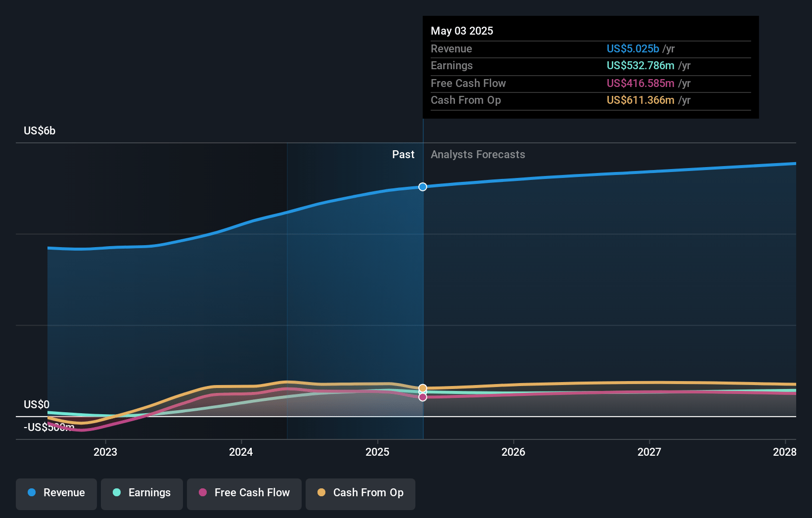Click the orange Cash From Op data point

423,388
